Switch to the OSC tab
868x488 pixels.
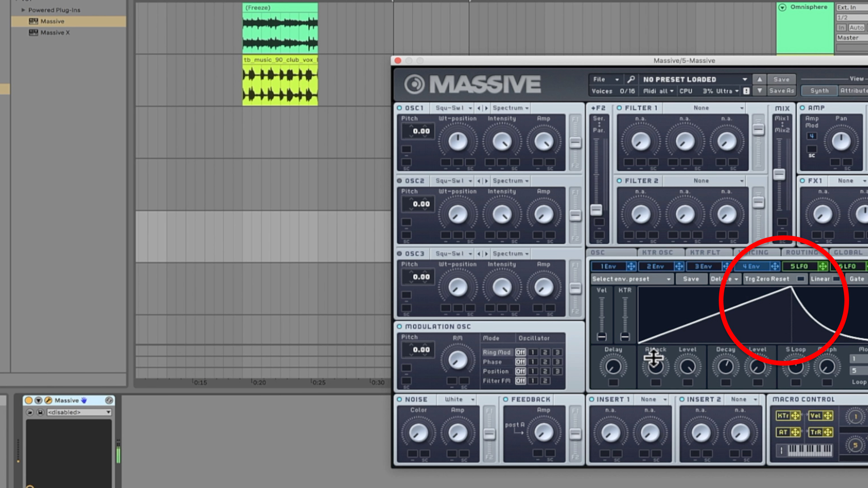point(611,253)
